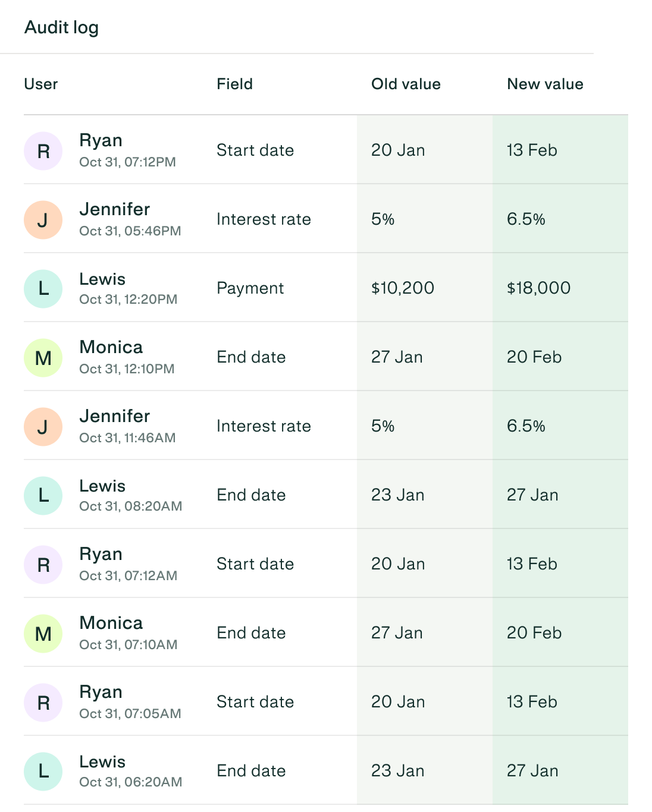The width and height of the screenshot is (652, 812).
Task: Click Lewis's avatar at 06:20AM entry
Action: (x=43, y=772)
